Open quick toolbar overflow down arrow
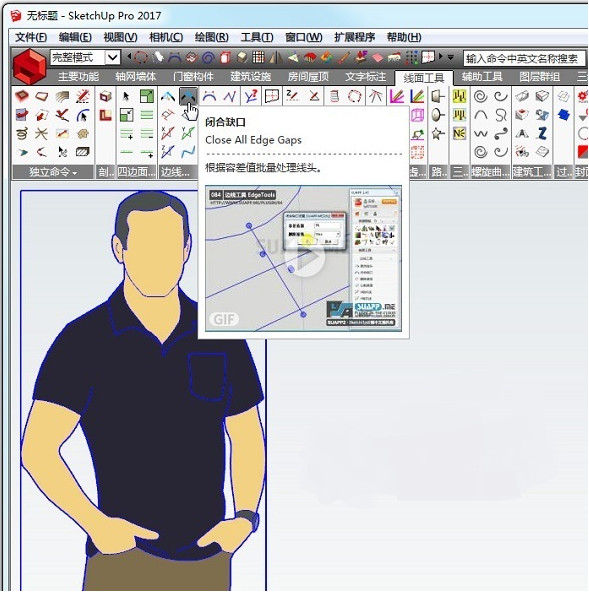The width and height of the screenshot is (589, 595). pyautogui.click(x=450, y=58)
